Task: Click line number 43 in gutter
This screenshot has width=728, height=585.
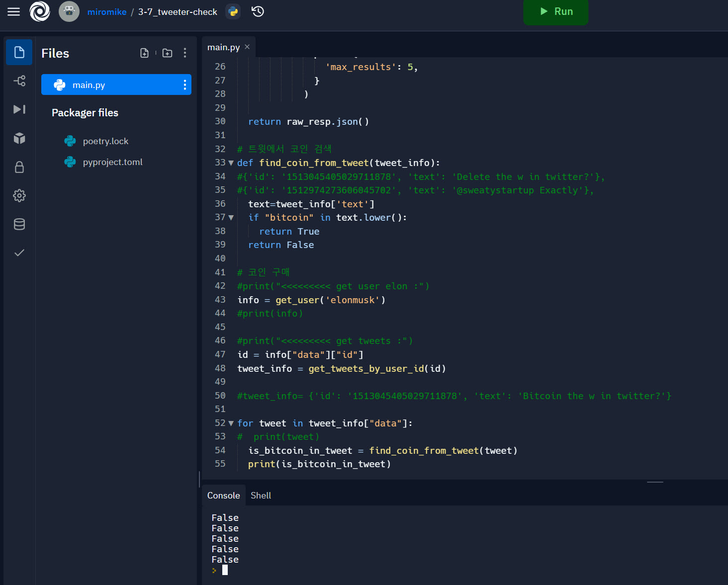Action: coord(220,300)
